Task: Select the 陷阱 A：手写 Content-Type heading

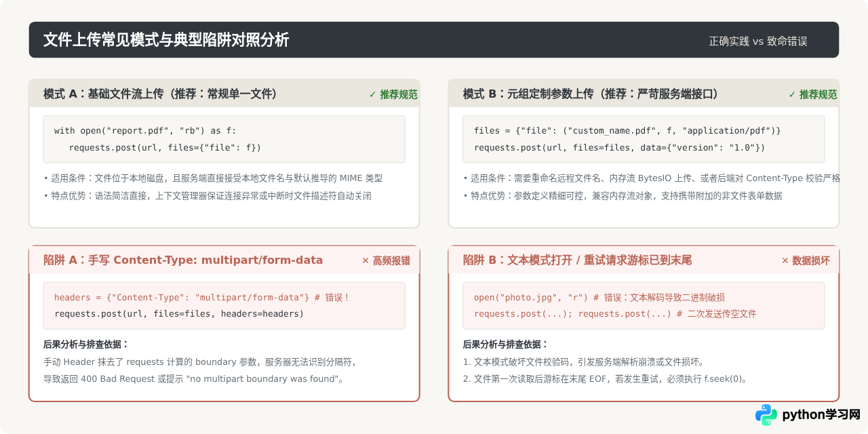Action: pos(183,260)
